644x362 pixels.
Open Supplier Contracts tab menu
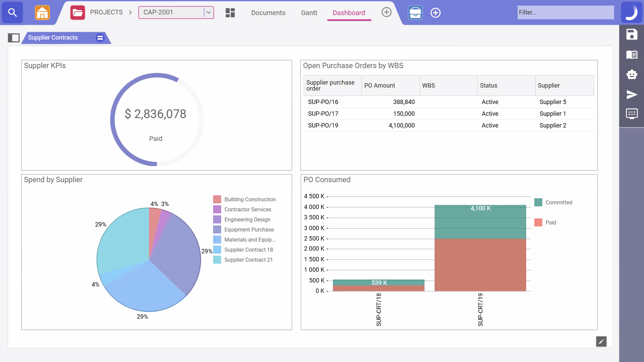[x=100, y=38]
